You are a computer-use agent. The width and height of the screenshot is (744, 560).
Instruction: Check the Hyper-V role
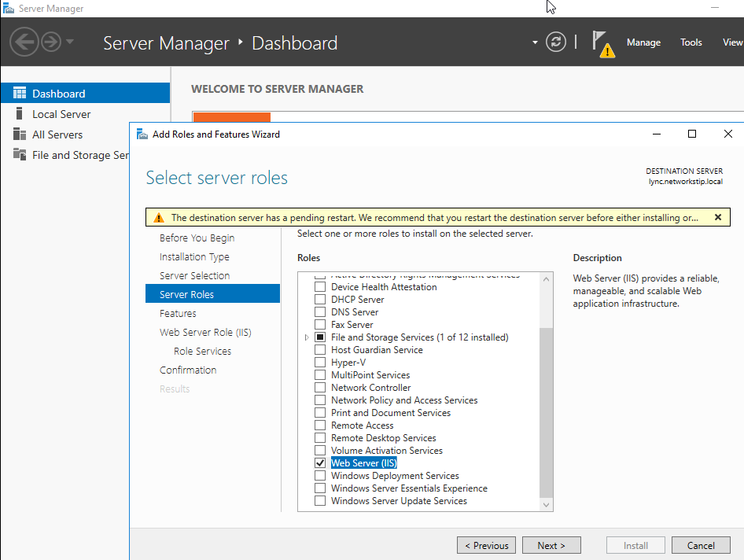click(320, 362)
